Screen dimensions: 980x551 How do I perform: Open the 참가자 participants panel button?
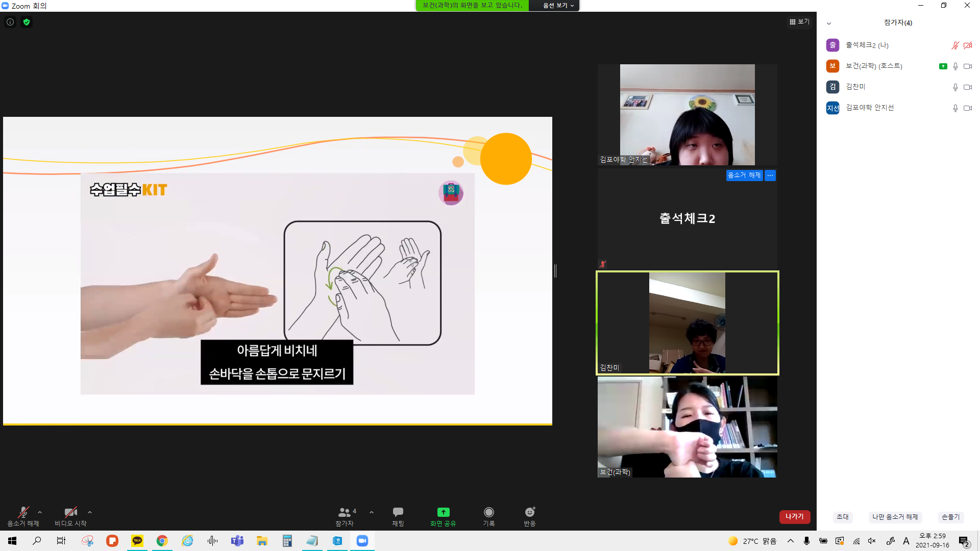[x=345, y=516]
